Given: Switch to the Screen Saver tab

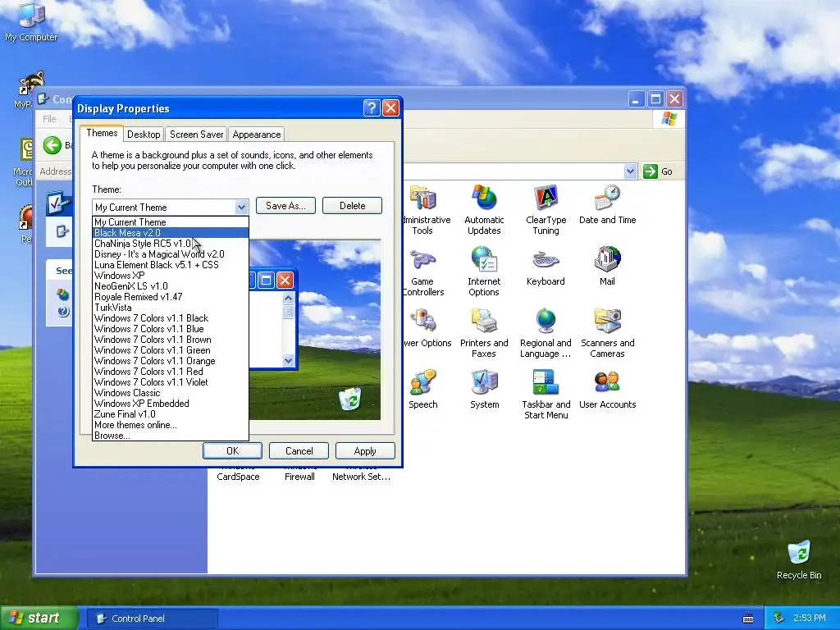Looking at the screenshot, I should 196,135.
